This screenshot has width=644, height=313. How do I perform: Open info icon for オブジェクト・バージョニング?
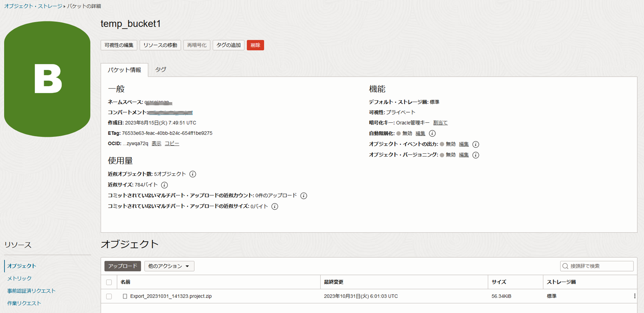(476, 155)
